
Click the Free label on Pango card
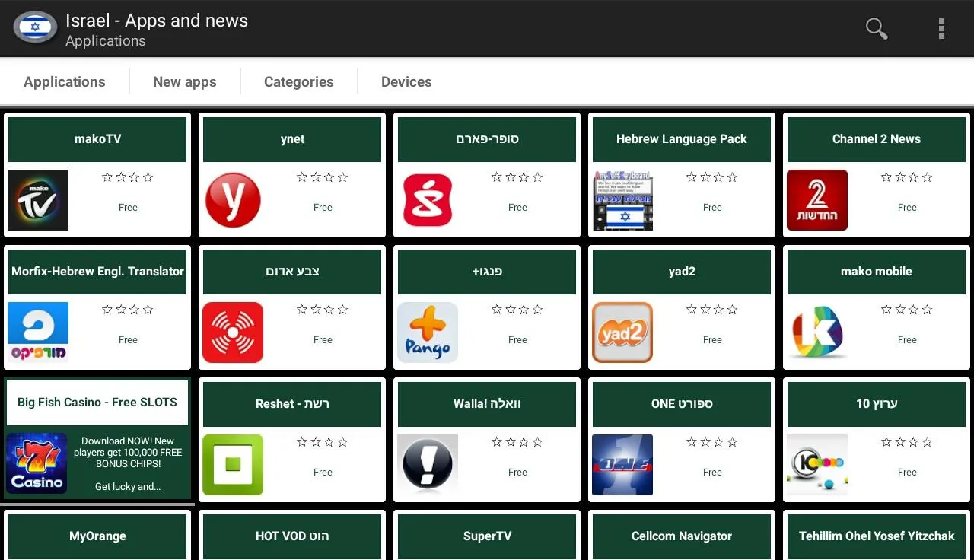pos(517,339)
